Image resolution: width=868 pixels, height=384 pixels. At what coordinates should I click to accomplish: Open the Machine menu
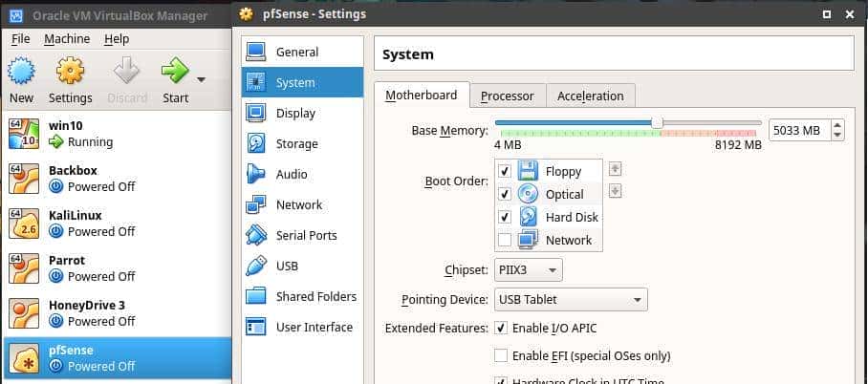pyautogui.click(x=67, y=39)
